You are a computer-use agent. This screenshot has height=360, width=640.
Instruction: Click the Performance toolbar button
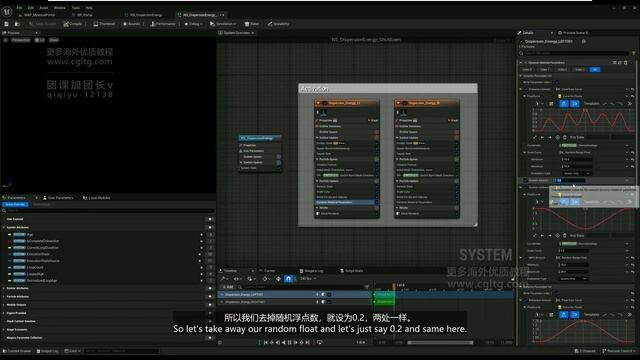(163, 24)
